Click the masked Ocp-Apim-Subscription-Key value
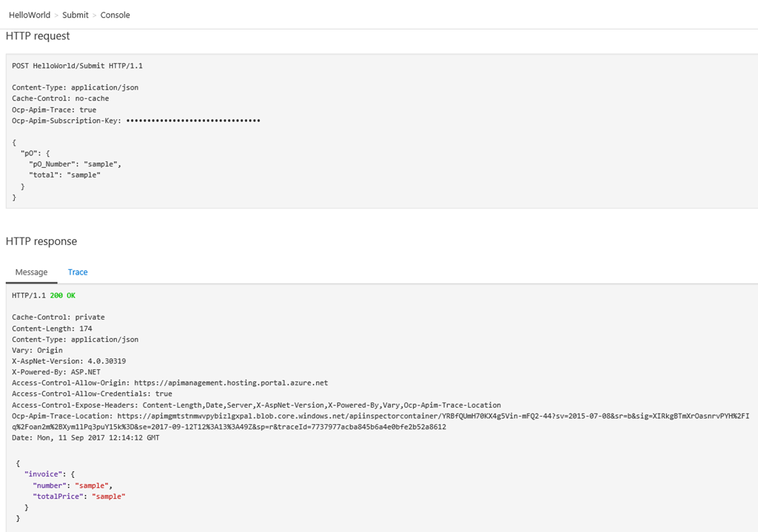Image resolution: width=758 pixels, height=532 pixels. [193, 121]
